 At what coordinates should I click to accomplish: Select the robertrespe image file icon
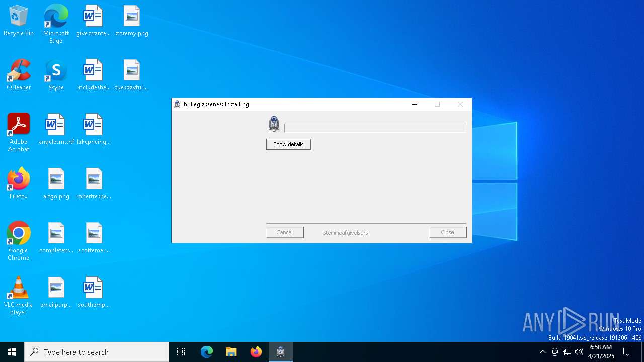coord(94,184)
